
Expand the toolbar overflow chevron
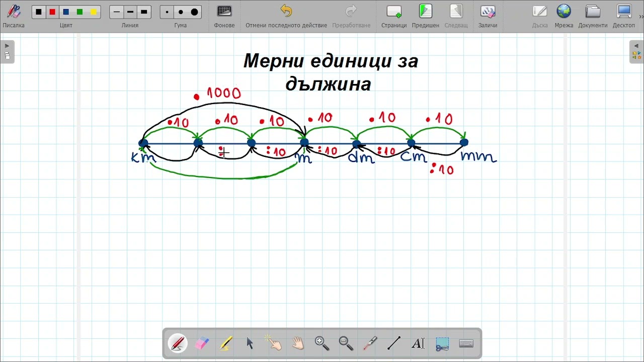(641, 17)
